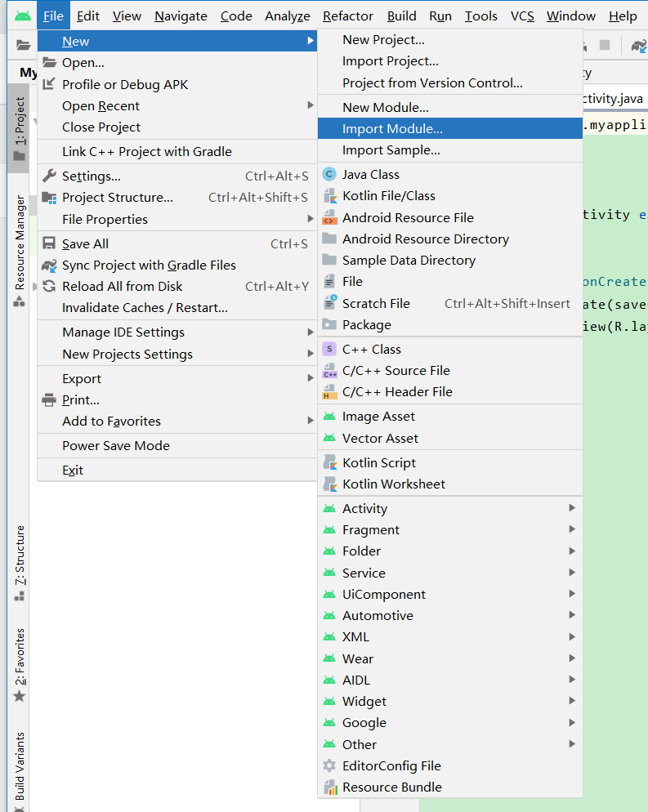Open the XML submenu entry

[x=450, y=636]
